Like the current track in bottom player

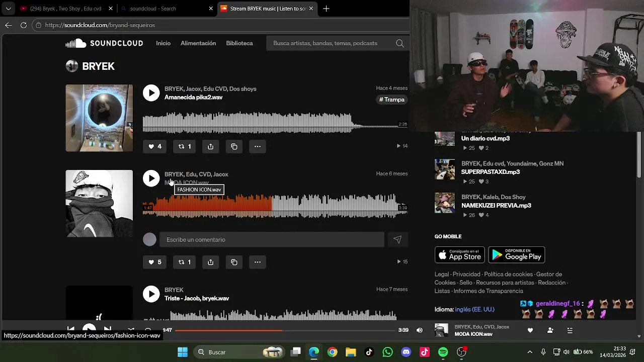(530, 330)
